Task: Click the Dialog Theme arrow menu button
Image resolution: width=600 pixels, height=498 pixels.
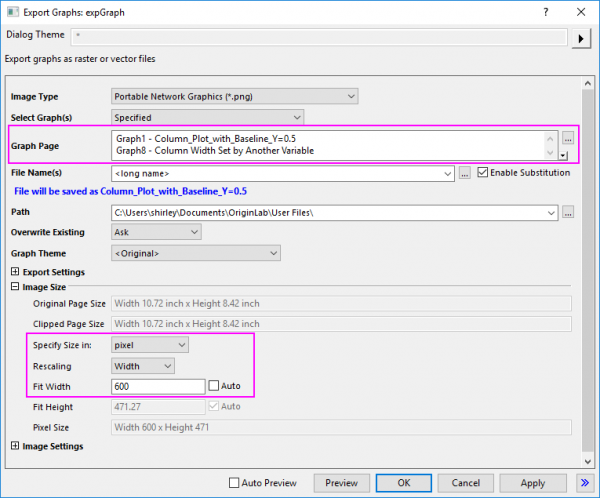Action: click(581, 39)
